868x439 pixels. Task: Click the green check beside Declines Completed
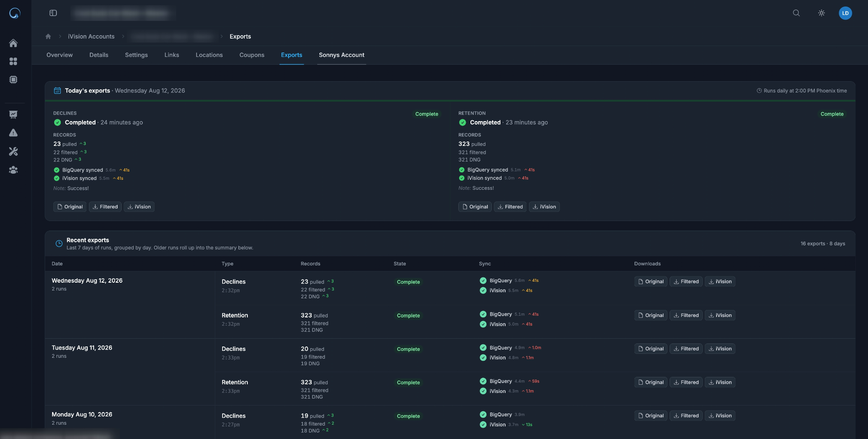point(57,122)
